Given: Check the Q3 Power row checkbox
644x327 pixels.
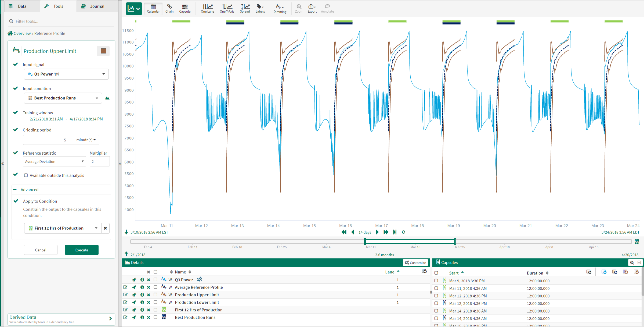Looking at the screenshot, I should 155,280.
